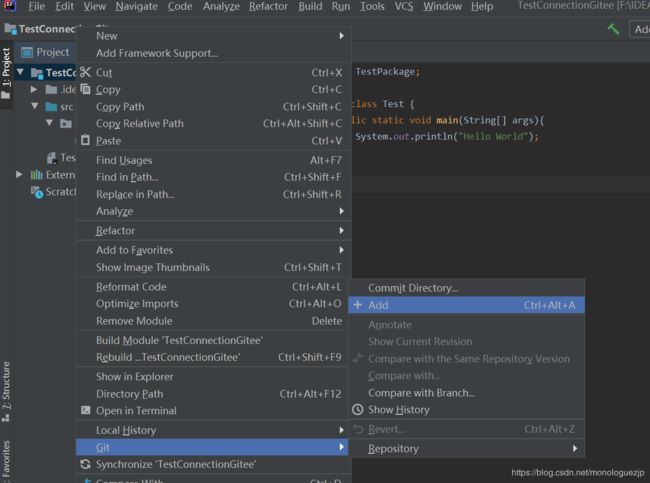This screenshot has height=483, width=650.
Task: Open the 7: Structure side tool tab
Action: (6, 391)
